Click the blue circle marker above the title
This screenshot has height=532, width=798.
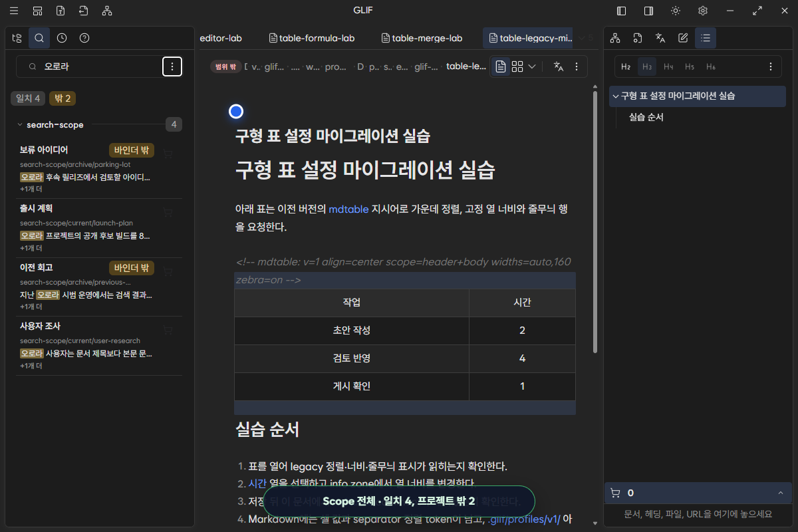click(x=236, y=112)
